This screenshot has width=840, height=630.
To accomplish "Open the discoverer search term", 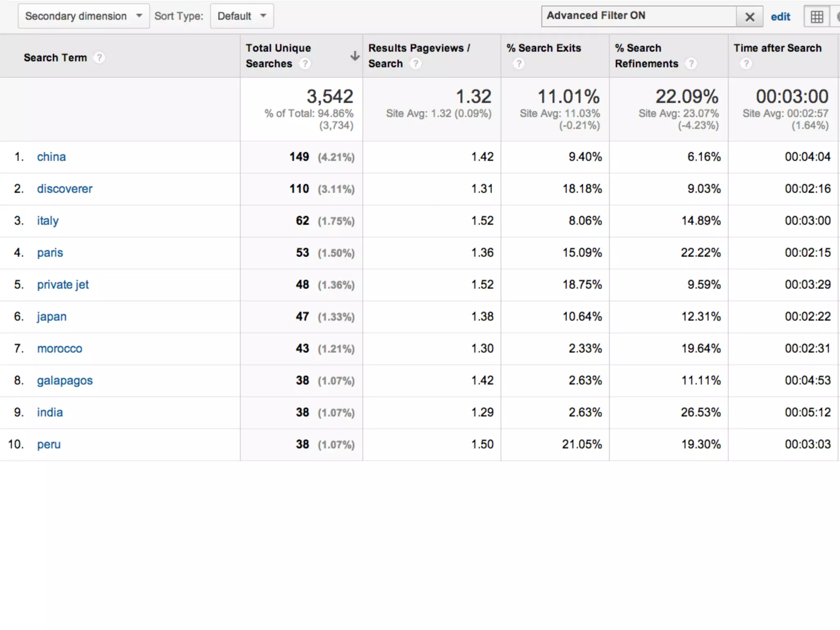I will 64,189.
